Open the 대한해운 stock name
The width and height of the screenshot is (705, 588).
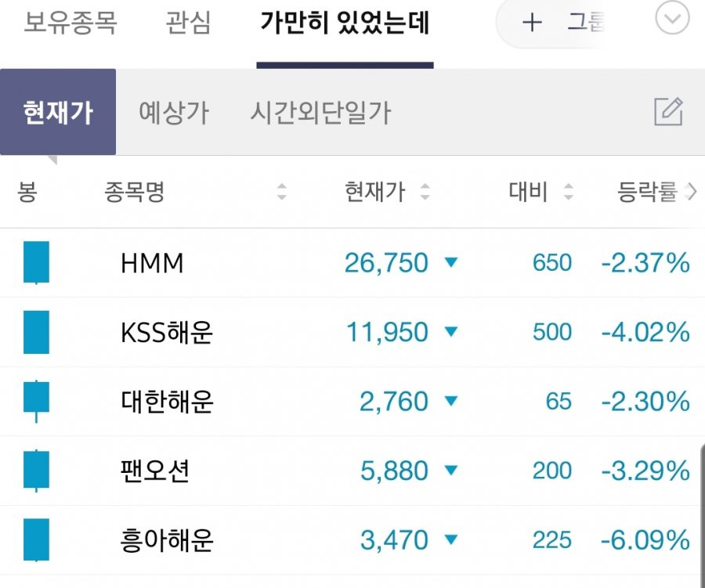167,402
